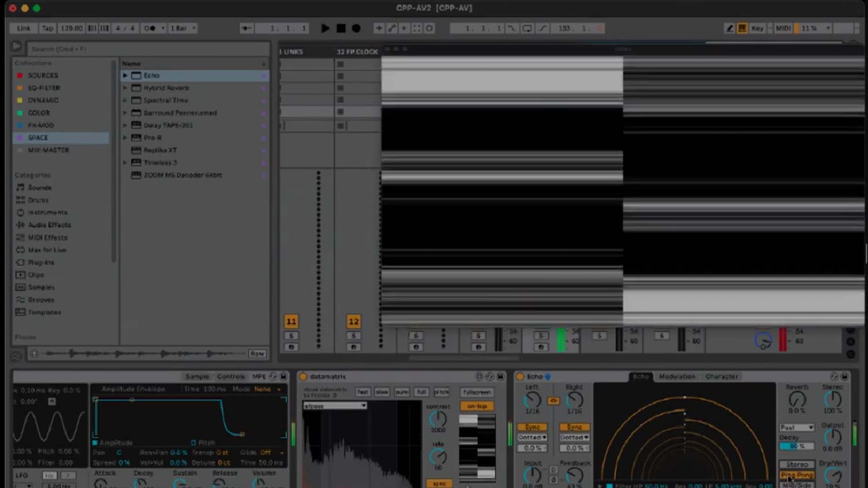Open the Instruments category

47,212
